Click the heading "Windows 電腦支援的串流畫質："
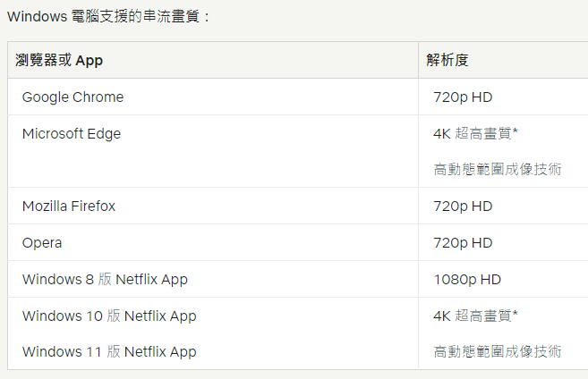The height and width of the screenshot is (379, 588). (109, 16)
